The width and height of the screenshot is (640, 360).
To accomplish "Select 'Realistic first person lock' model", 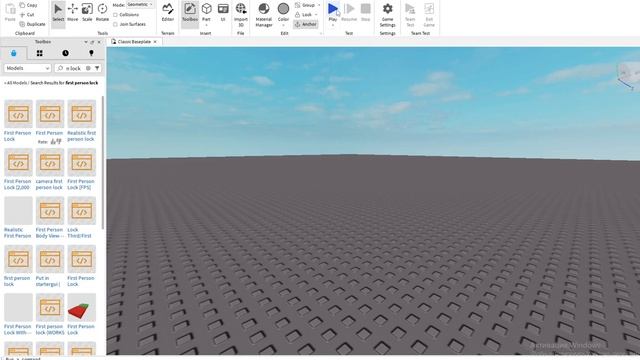I will [81, 120].
